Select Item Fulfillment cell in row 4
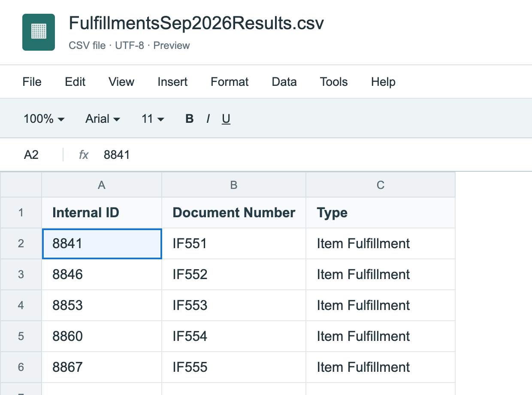The width and height of the screenshot is (532, 395). [x=381, y=305]
